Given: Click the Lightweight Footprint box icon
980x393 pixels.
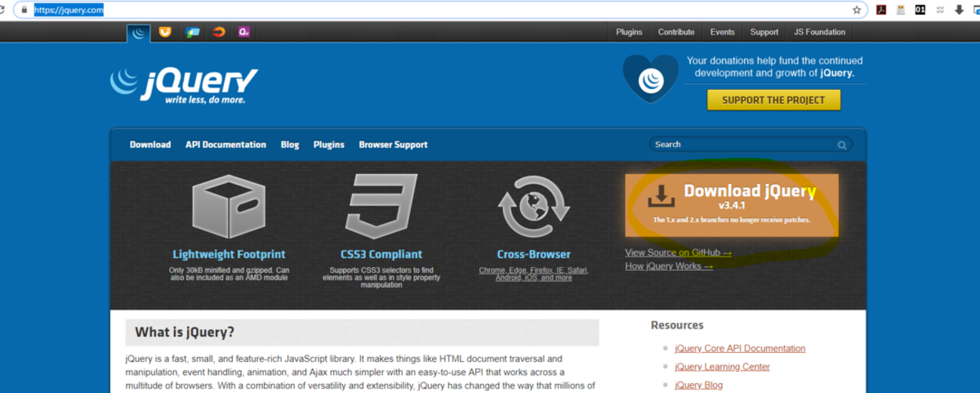Looking at the screenshot, I should [x=229, y=207].
